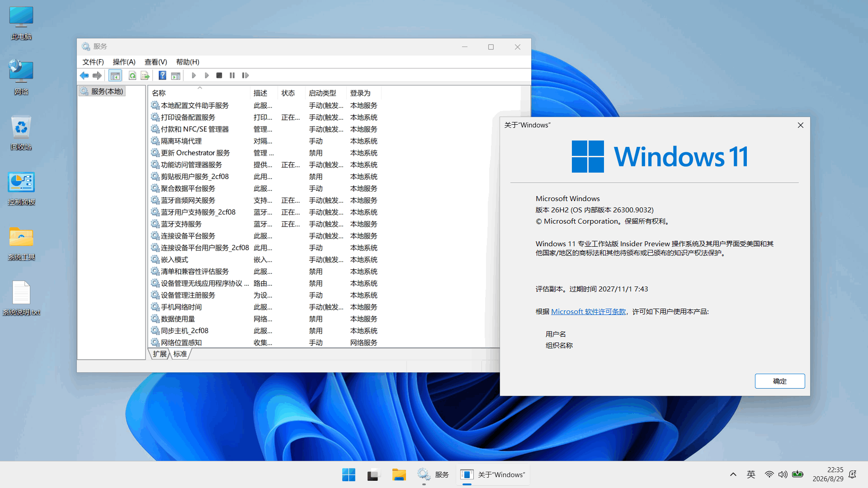The width and height of the screenshot is (868, 488).
Task: Open the Microsoft 软件许可条款 link
Action: 588,311
